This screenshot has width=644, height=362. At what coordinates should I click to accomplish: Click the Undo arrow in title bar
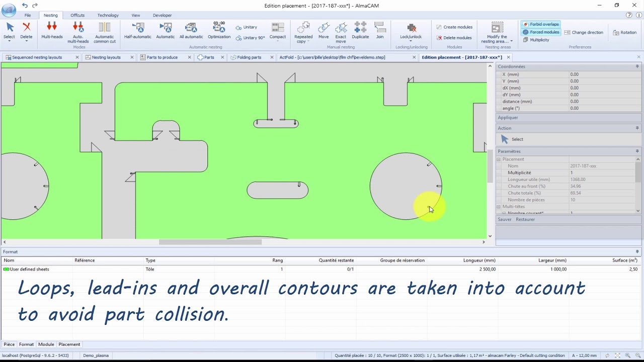click(25, 5)
